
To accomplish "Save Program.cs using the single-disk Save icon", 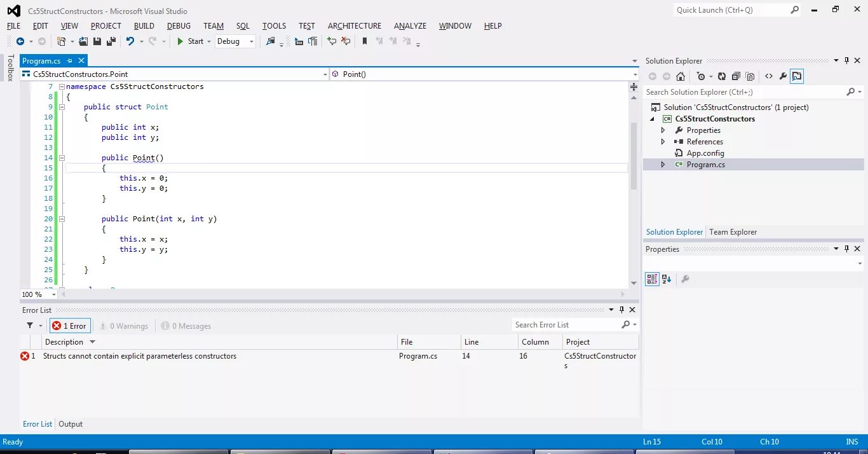I will pos(97,41).
